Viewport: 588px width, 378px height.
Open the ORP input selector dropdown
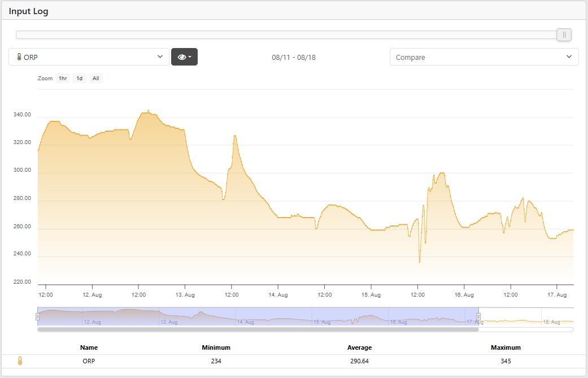89,57
